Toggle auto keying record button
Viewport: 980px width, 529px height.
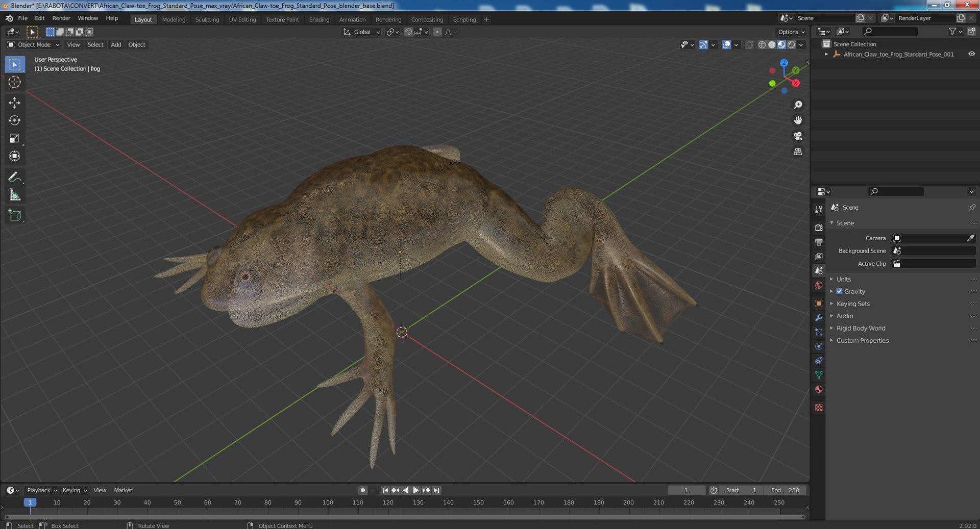[362, 490]
